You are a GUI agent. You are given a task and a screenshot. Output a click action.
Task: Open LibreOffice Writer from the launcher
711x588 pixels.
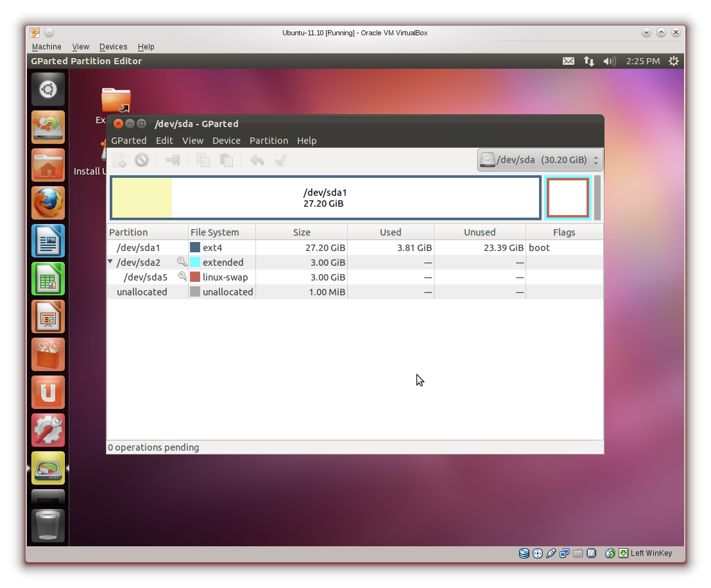point(48,241)
